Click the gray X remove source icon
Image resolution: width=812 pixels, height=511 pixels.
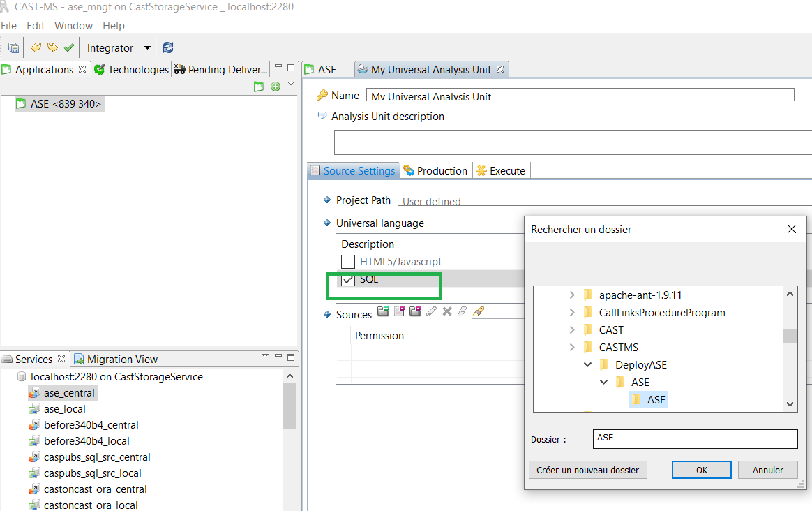[447, 312]
